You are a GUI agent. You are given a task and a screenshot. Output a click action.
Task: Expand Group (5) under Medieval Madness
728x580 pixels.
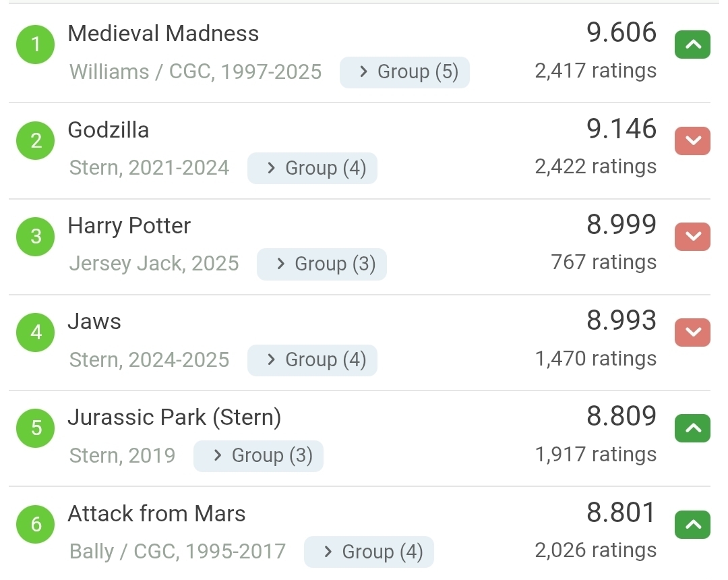404,72
